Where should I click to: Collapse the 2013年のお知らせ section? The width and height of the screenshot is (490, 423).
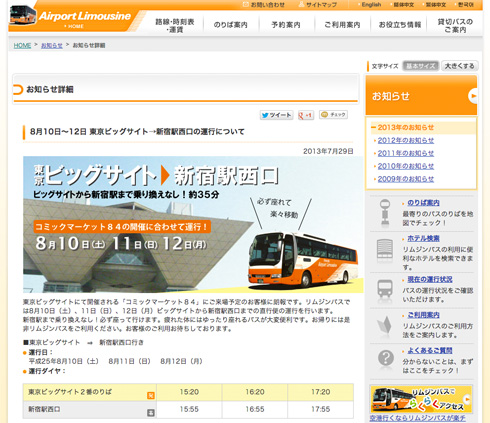405,127
